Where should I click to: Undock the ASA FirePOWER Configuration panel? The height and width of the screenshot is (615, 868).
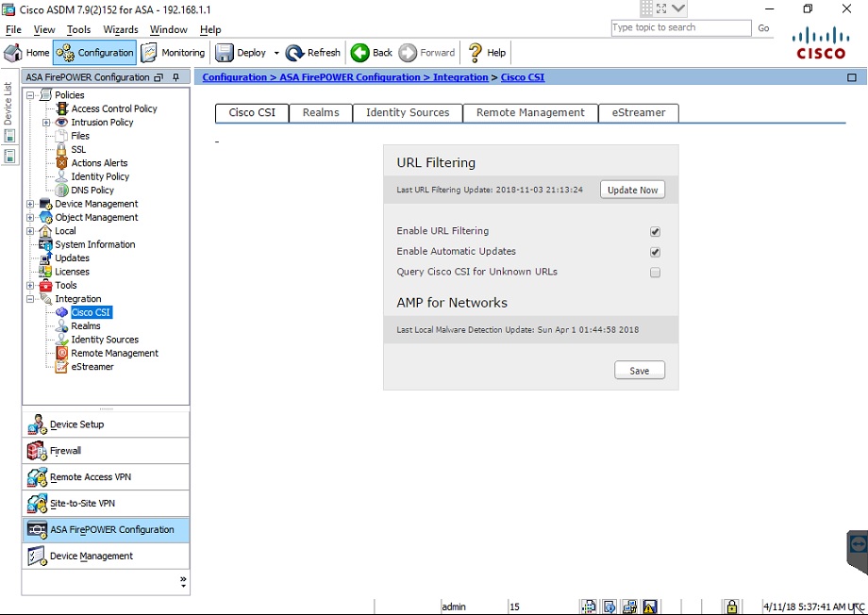pos(159,77)
